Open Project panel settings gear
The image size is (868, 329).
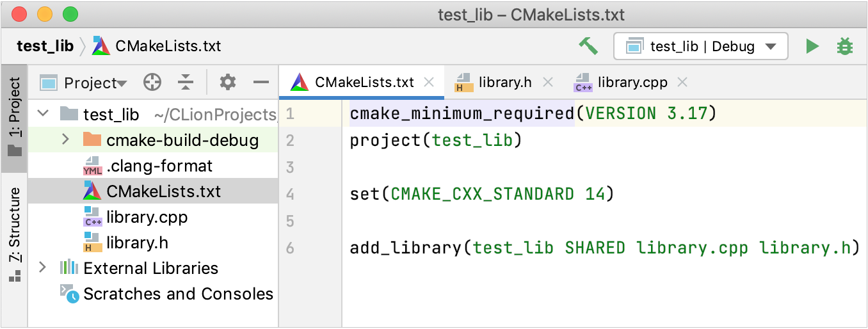(228, 82)
